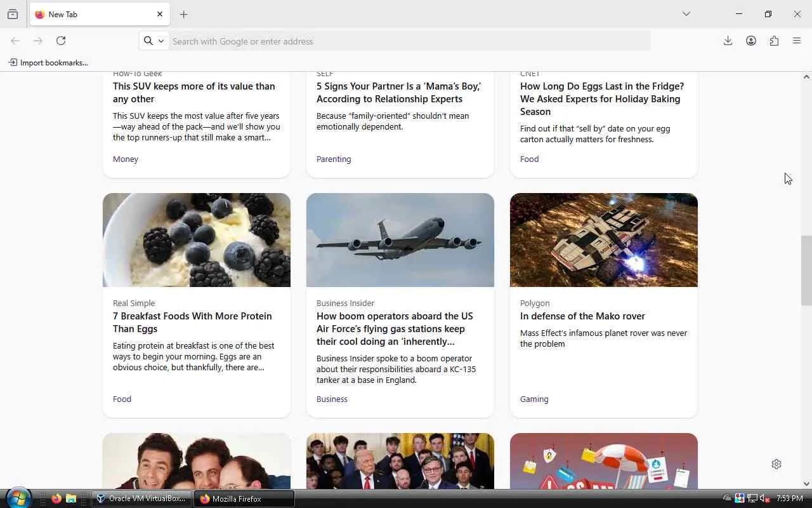Viewport: 812px width, 508px height.
Task: Open the Firefox account menu
Action: click(x=751, y=41)
